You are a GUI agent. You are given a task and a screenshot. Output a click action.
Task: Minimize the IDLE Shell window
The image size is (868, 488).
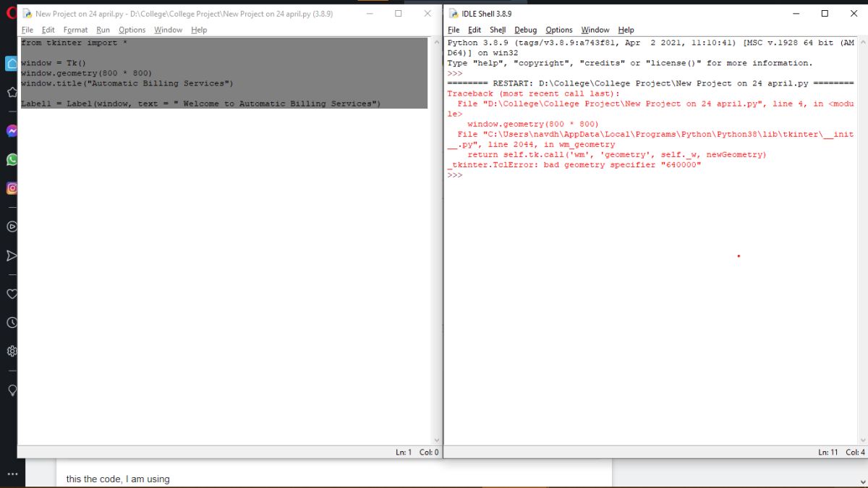click(x=796, y=14)
